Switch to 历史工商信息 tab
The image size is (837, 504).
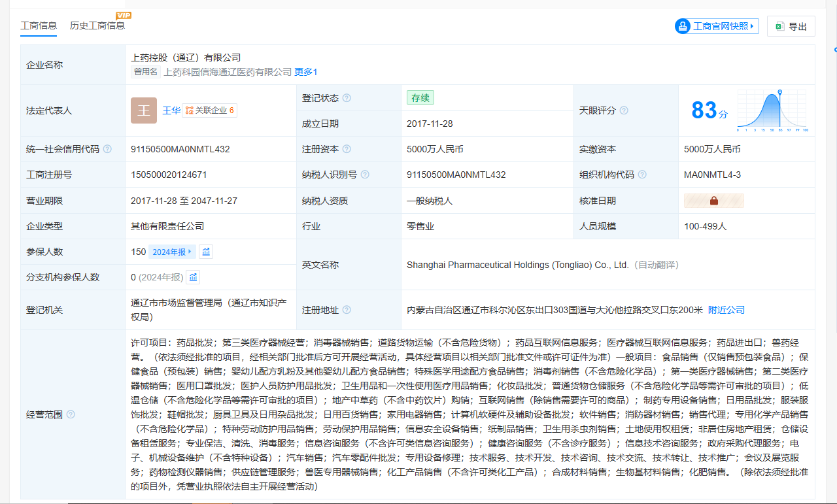coord(97,25)
